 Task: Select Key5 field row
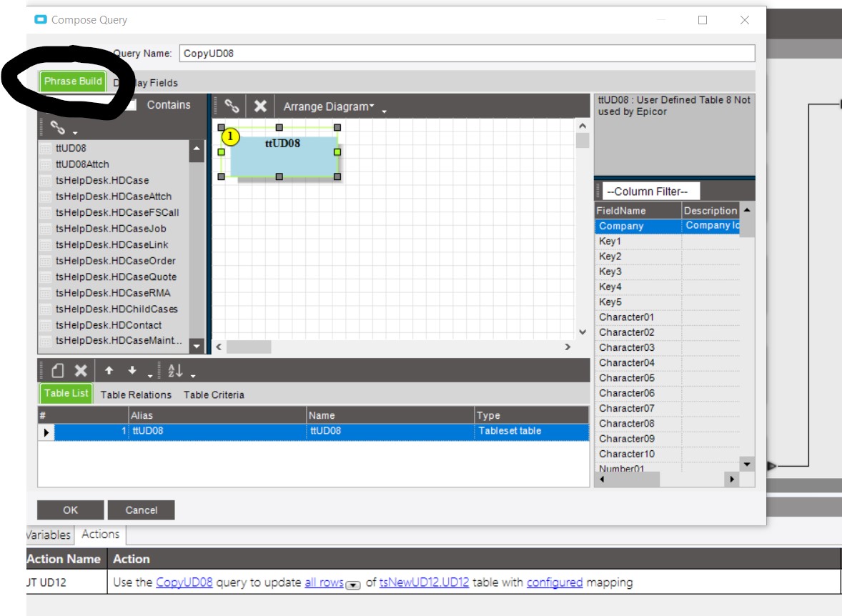pyautogui.click(x=667, y=302)
